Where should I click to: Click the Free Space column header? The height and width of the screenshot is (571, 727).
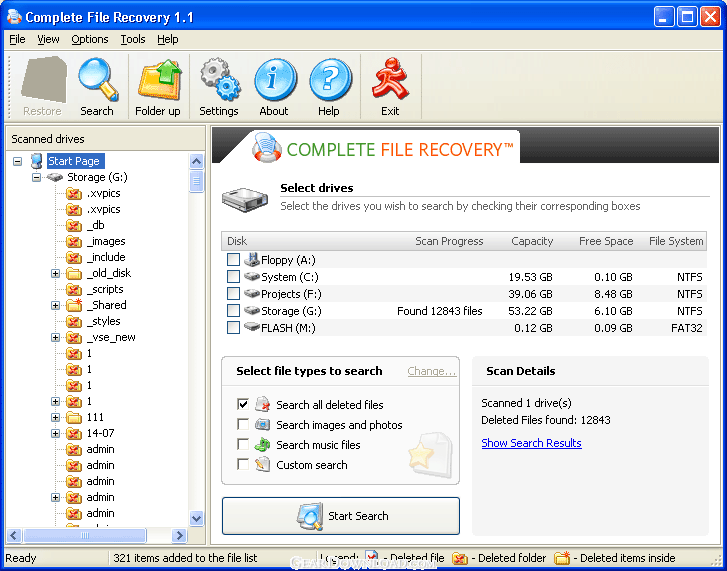click(x=606, y=241)
